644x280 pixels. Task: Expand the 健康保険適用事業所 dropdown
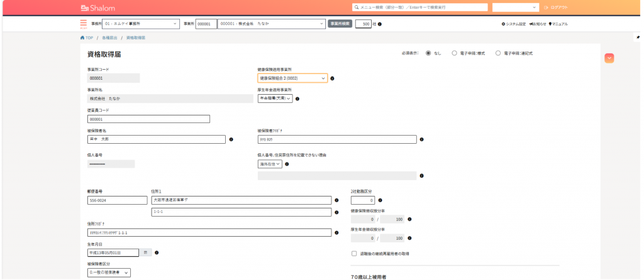(292, 78)
